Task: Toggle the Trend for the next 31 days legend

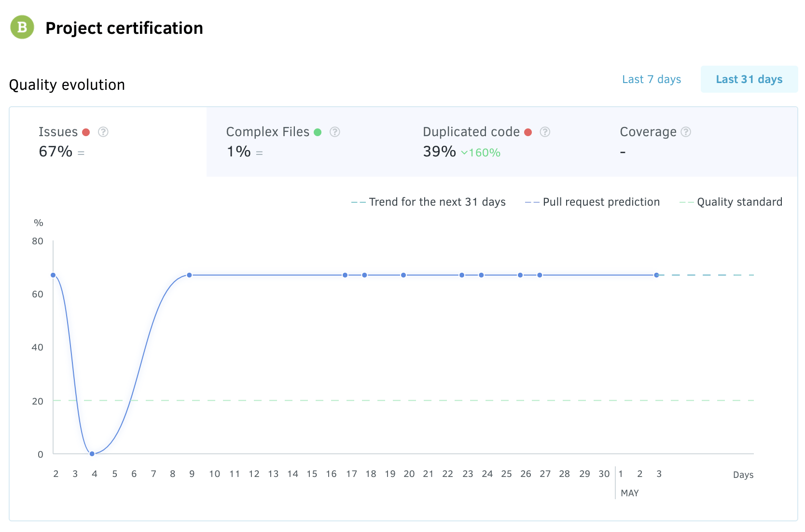Action: pyautogui.click(x=429, y=202)
